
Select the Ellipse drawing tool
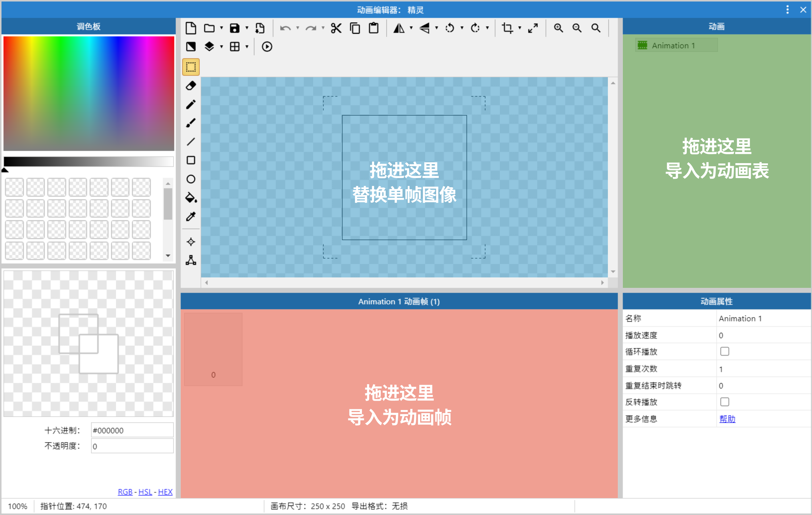pyautogui.click(x=191, y=179)
